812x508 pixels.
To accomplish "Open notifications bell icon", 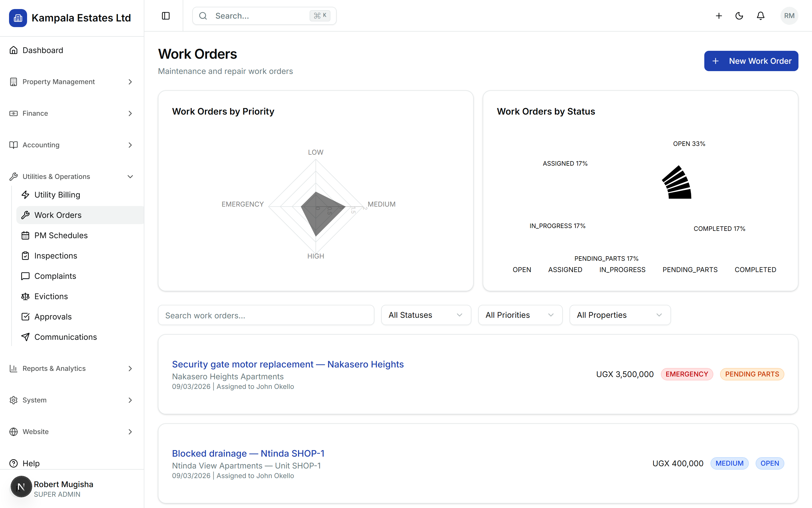I will 761,16.
